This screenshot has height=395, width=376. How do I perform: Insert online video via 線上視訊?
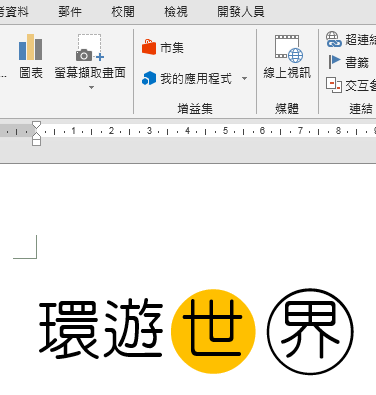click(x=287, y=57)
